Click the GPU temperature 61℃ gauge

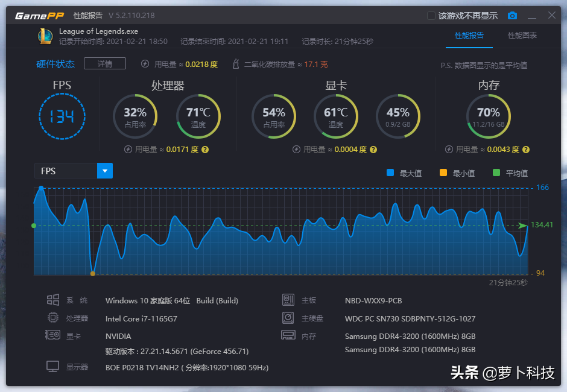[x=336, y=116]
